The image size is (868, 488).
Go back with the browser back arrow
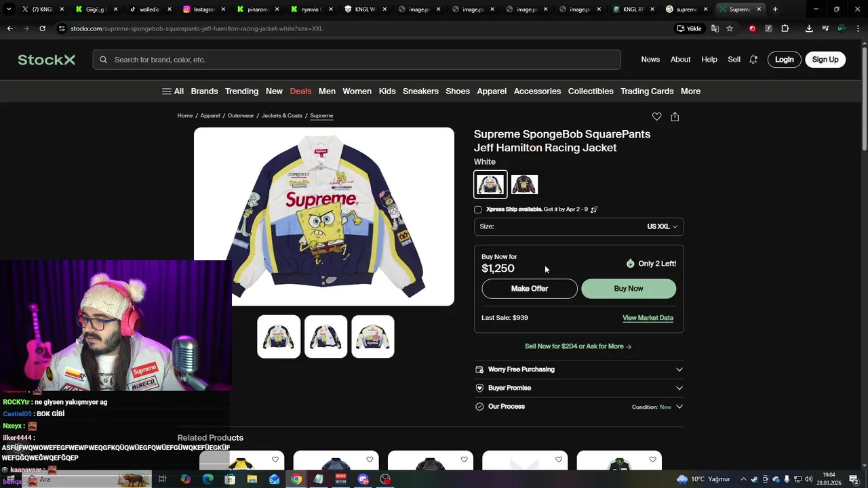click(x=9, y=28)
